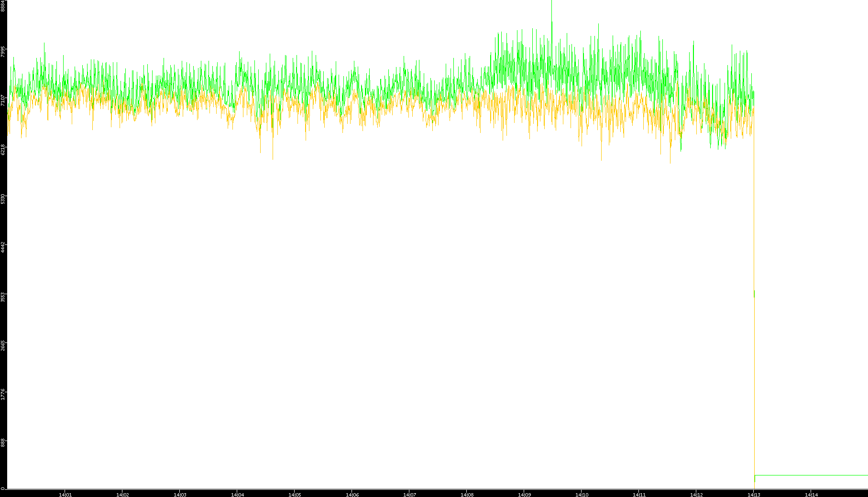Click the 14:03 time axis label
Viewport: 868px width, 497px height.
pyautogui.click(x=180, y=495)
